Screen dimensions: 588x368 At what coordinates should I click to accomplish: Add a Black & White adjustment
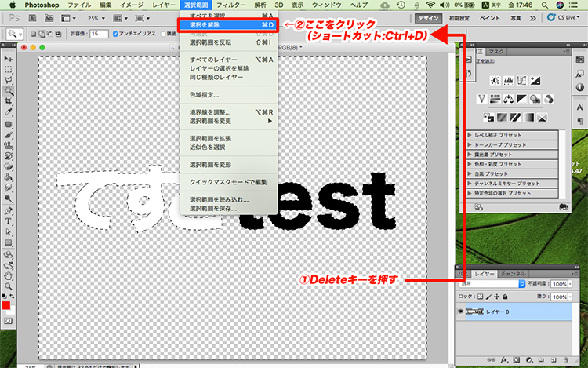coord(521,99)
